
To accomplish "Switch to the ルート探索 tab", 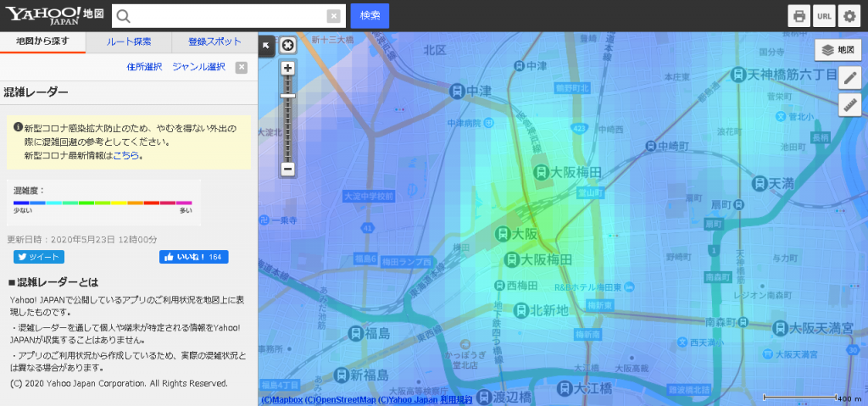I will [x=129, y=42].
